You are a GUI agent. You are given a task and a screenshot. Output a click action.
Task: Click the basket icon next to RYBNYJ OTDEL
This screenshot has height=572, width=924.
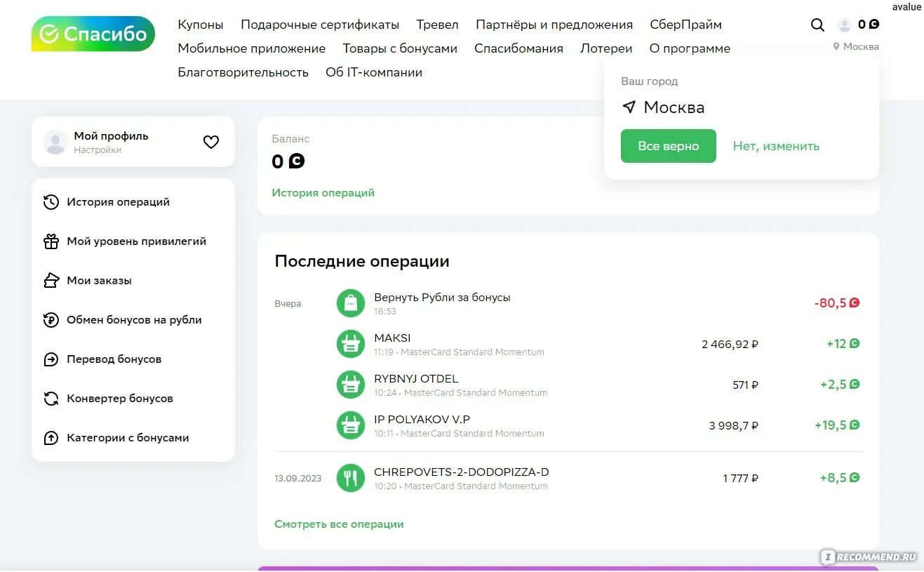coord(351,385)
